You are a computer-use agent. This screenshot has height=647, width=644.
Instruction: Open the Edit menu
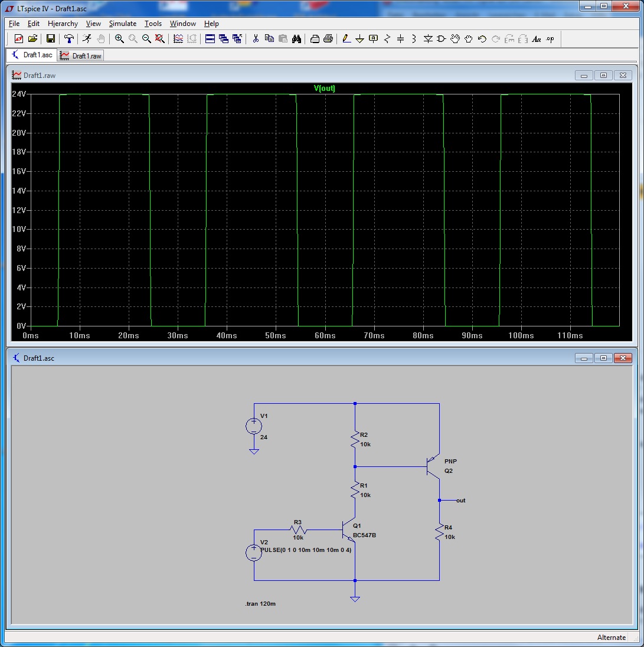[x=34, y=24]
